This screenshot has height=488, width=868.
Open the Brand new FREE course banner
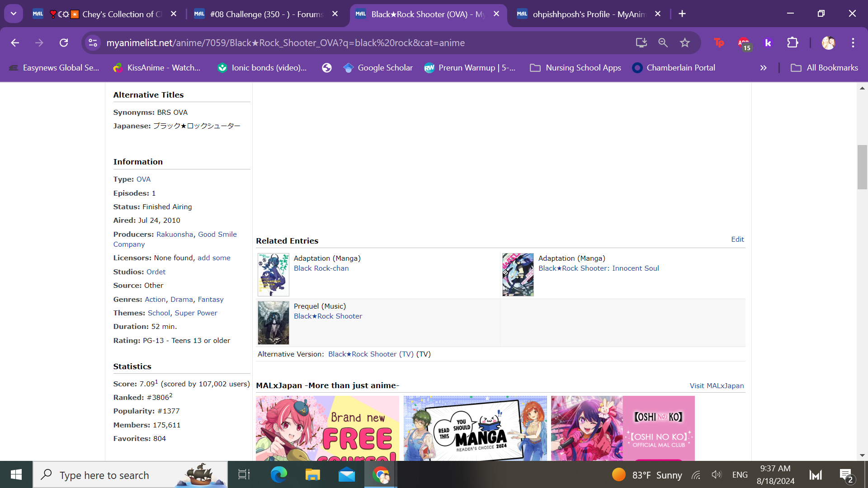point(327,428)
